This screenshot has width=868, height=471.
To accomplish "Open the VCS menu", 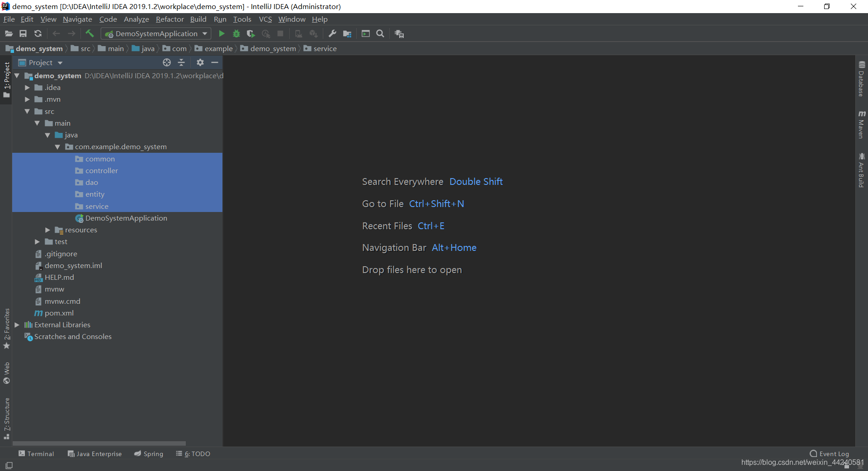I will [x=265, y=19].
